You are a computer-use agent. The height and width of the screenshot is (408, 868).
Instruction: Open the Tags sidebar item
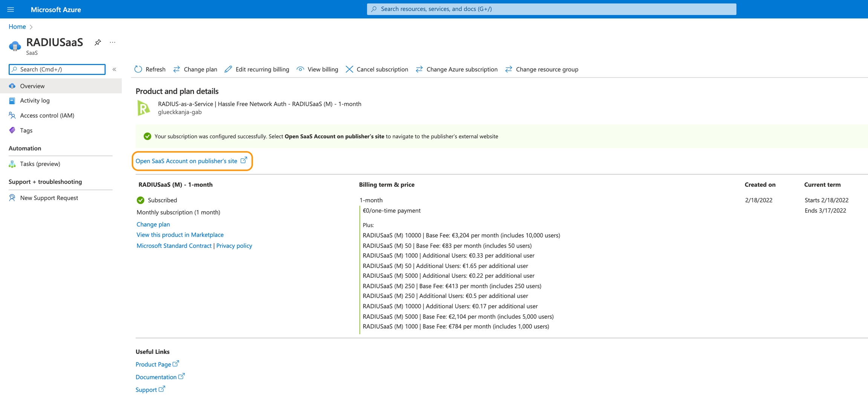point(26,130)
